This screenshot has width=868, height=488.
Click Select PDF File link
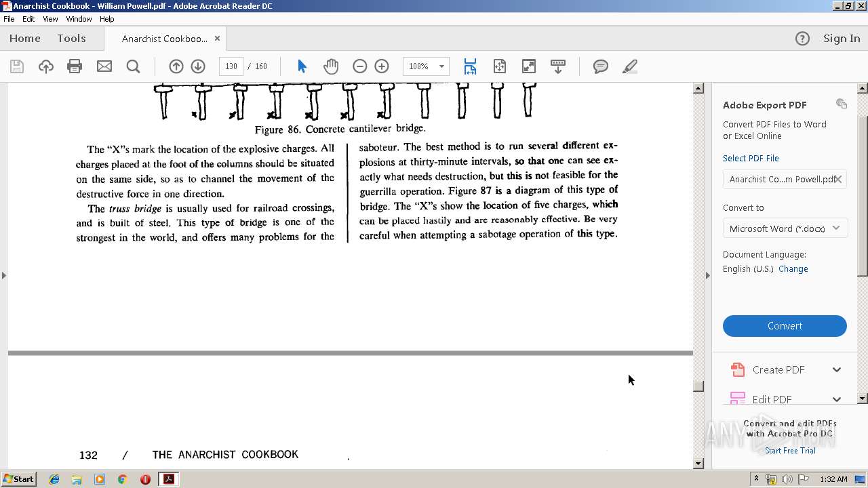tap(751, 158)
